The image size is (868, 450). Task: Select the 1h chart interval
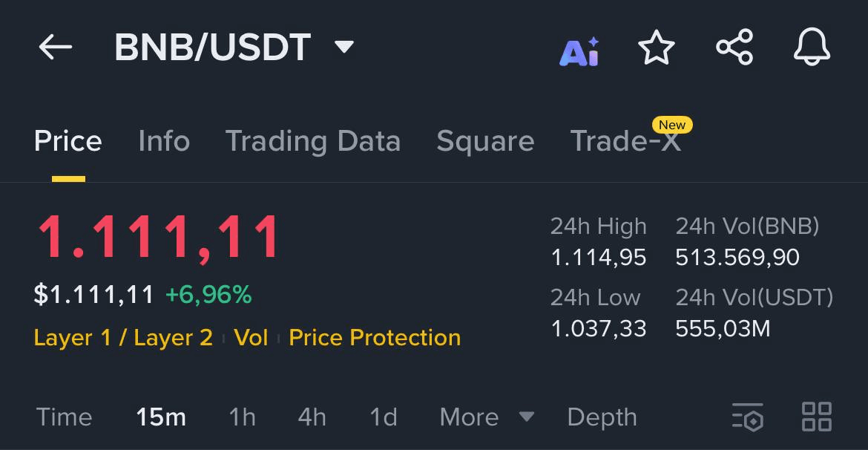[242, 417]
